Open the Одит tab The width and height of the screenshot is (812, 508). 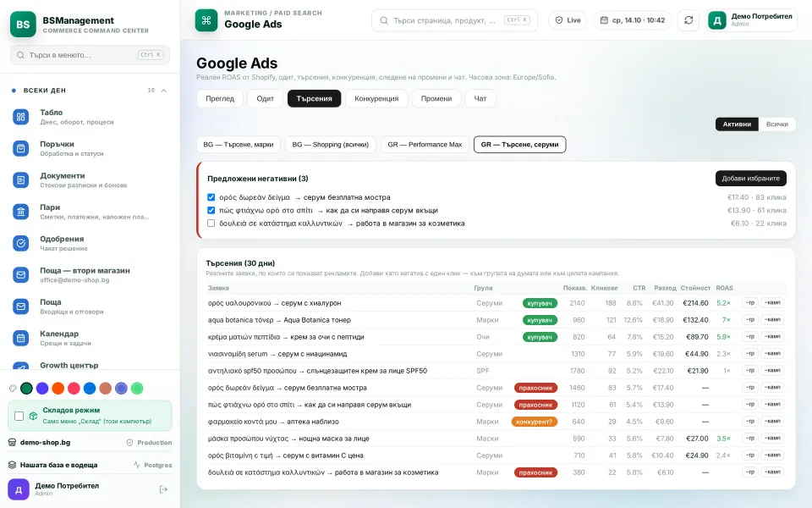(265, 98)
